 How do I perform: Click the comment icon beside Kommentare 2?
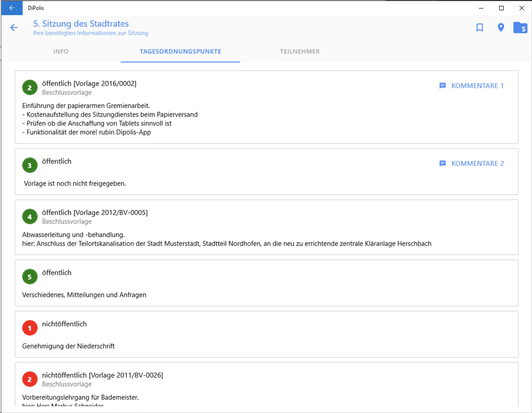(442, 163)
